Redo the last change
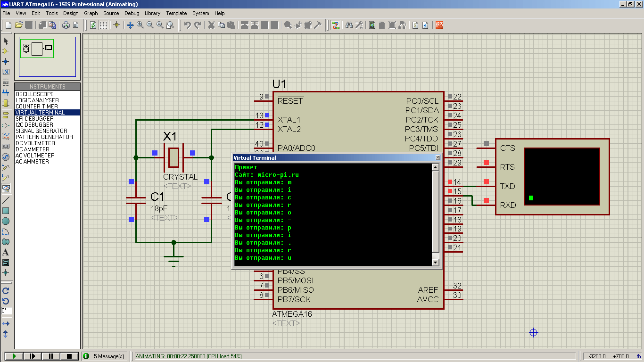 [198, 25]
